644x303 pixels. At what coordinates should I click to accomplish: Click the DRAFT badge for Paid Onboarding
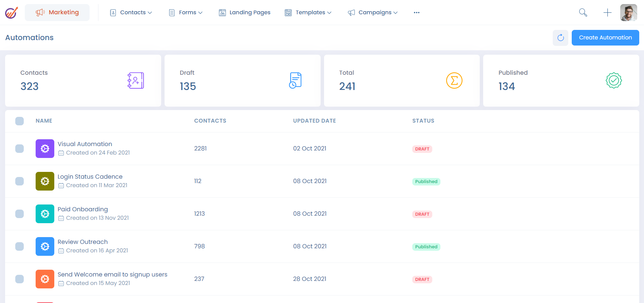point(422,214)
